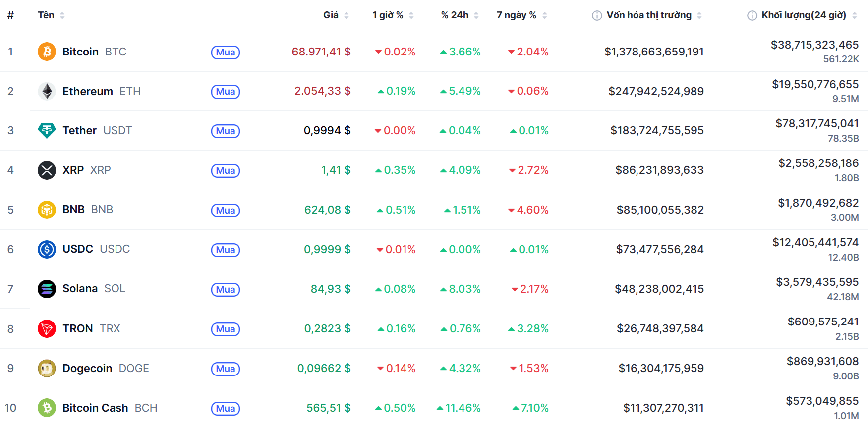
Task: Click Ethereum market cap $247,942,524,989
Action: coord(656,91)
